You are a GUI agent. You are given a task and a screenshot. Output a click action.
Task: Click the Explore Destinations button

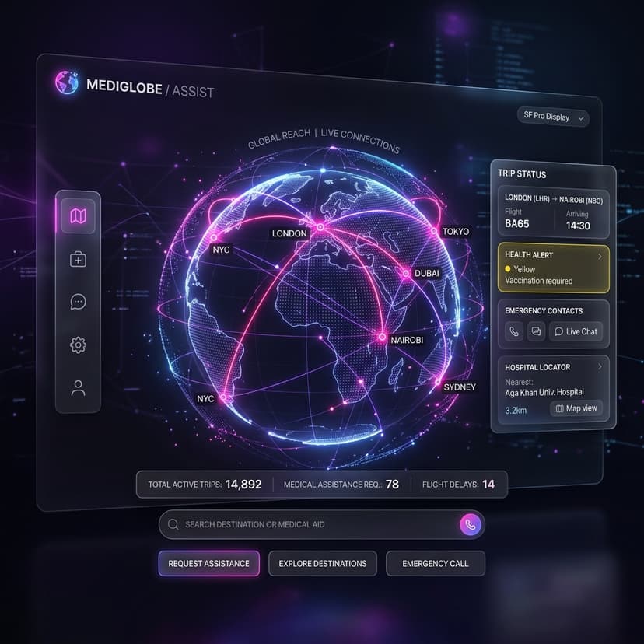click(323, 563)
